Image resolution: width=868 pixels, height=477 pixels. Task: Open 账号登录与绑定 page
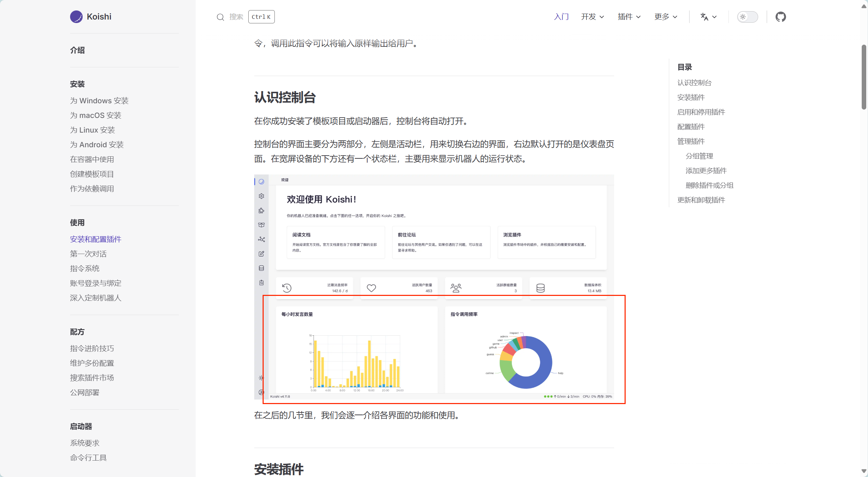[x=96, y=283]
